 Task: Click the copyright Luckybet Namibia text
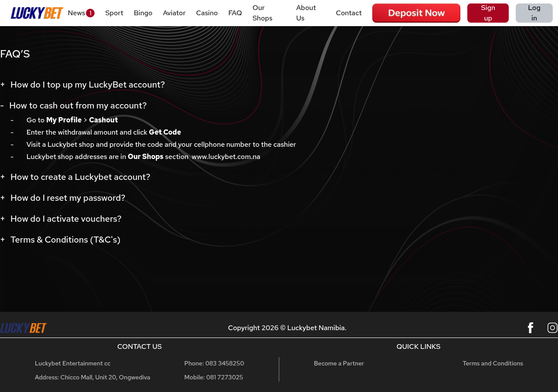(x=287, y=328)
